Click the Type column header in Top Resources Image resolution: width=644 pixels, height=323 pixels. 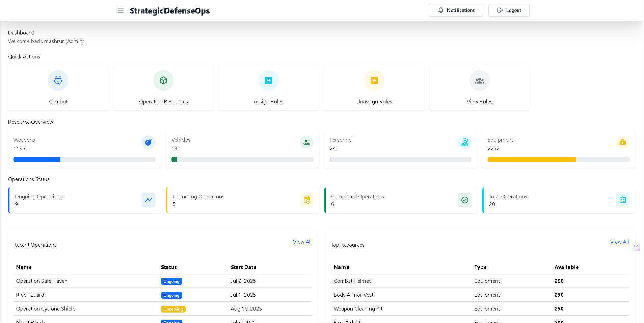480,267
